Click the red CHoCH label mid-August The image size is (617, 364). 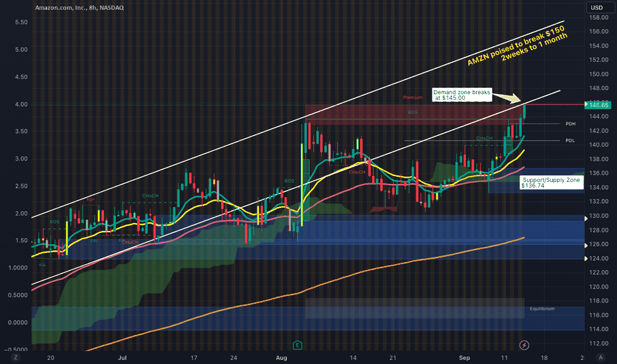point(357,172)
